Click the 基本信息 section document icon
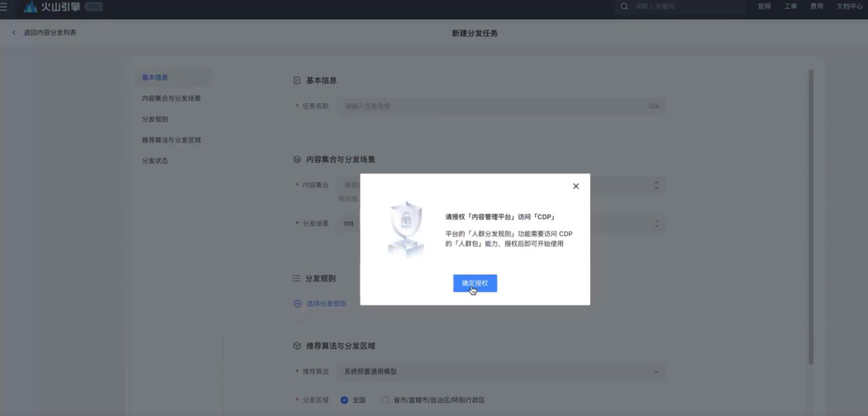This screenshot has width=868, height=416. [x=297, y=80]
